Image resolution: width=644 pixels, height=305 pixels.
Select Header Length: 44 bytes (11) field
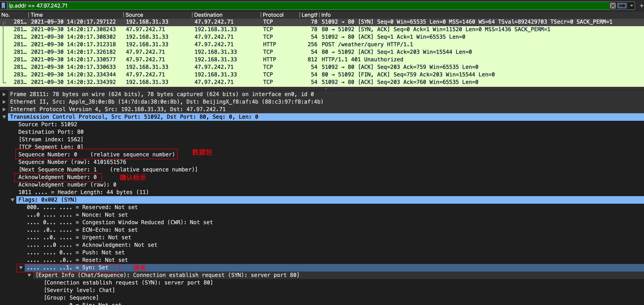83,192
